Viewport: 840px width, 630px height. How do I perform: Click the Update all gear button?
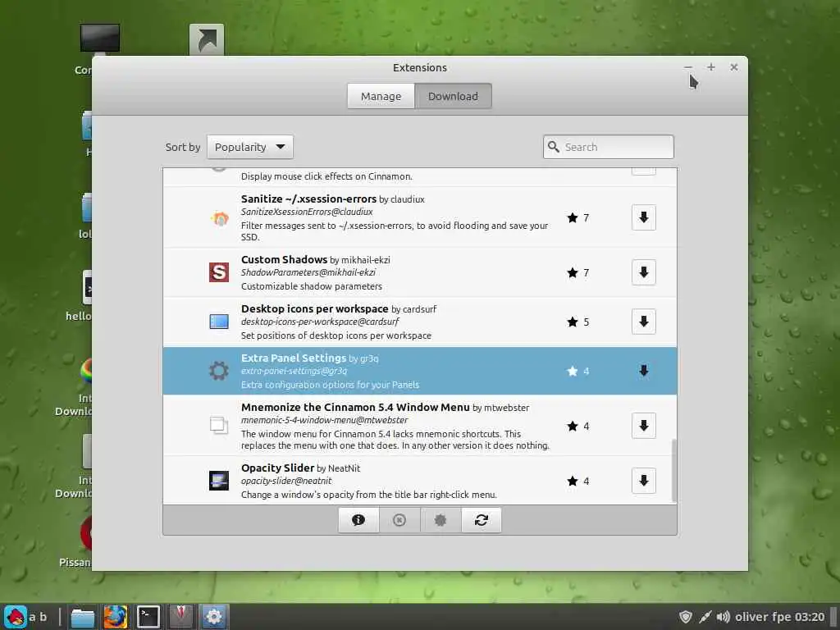(441, 520)
